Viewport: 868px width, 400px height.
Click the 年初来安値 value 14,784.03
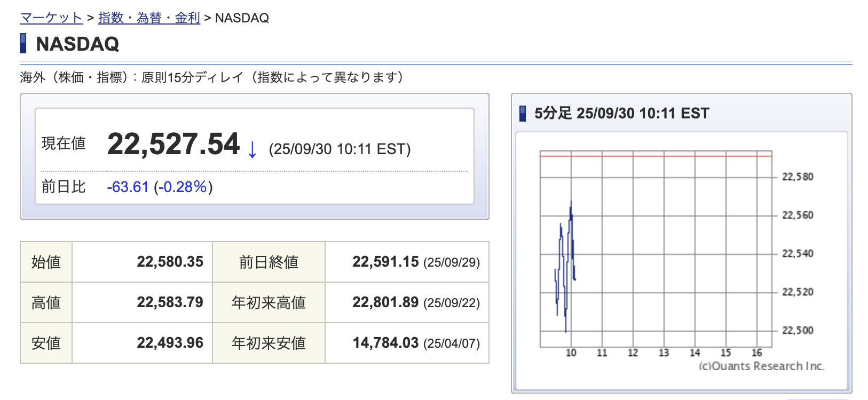click(x=385, y=342)
